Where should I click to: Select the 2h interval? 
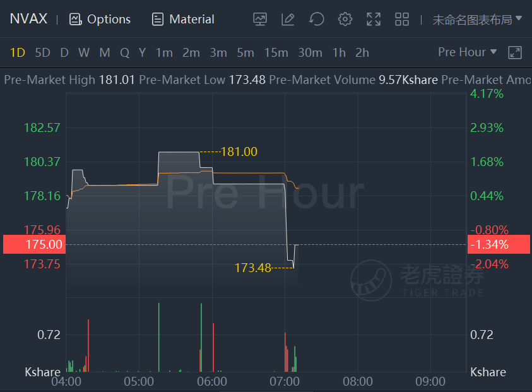[362, 52]
